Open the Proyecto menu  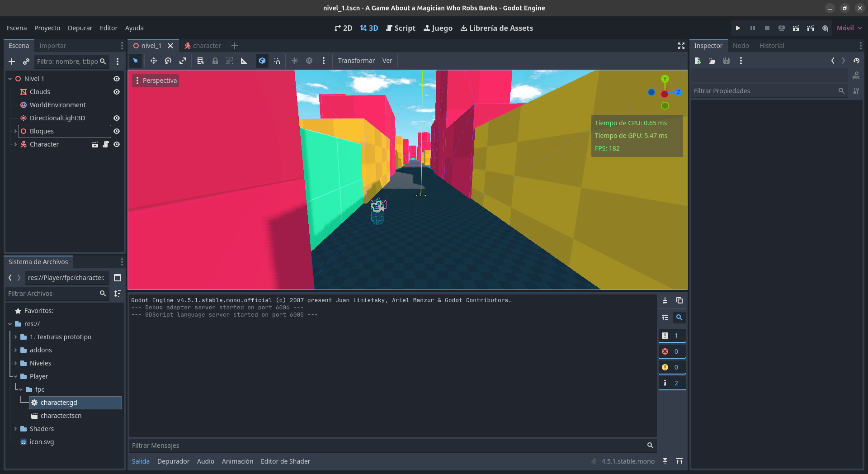47,28
